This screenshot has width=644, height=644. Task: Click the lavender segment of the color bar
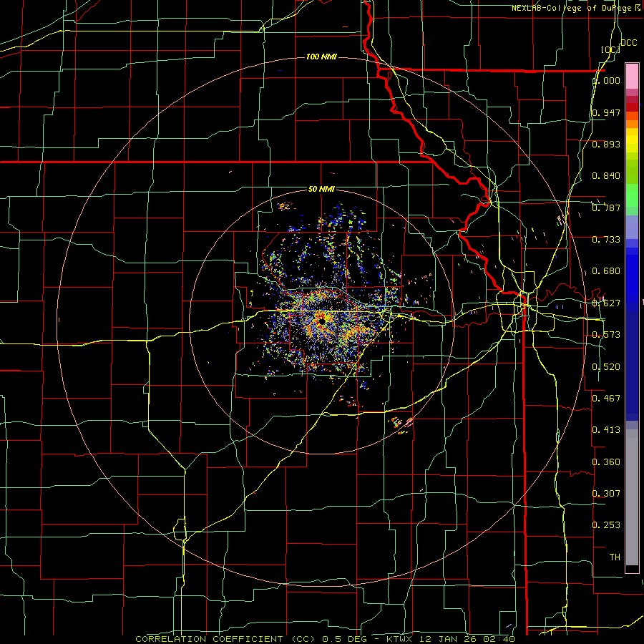632,227
